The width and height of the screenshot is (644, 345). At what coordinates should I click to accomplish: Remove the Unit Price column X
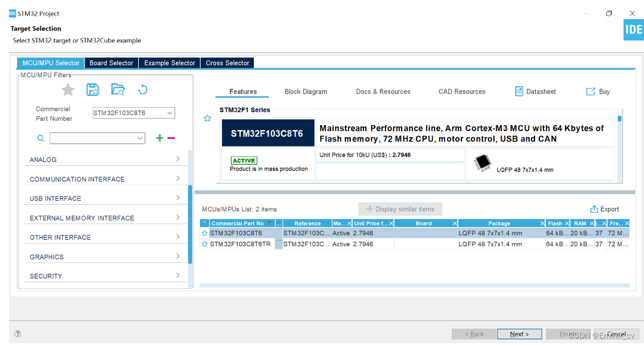[391, 223]
